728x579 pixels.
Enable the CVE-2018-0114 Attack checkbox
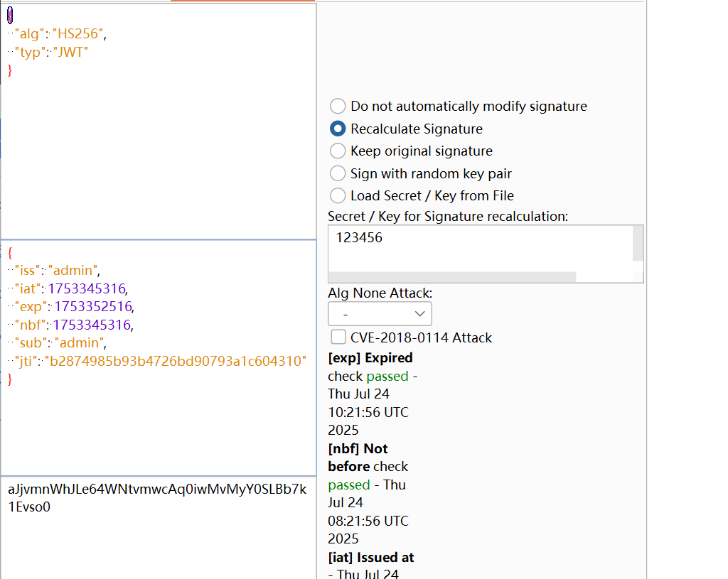click(x=338, y=337)
